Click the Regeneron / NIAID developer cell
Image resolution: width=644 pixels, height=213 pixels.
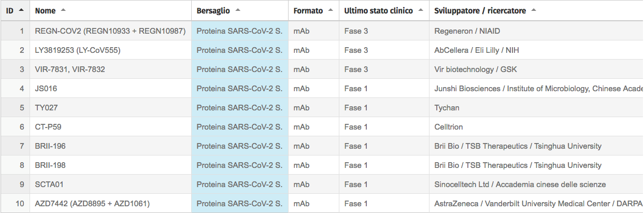pos(467,31)
